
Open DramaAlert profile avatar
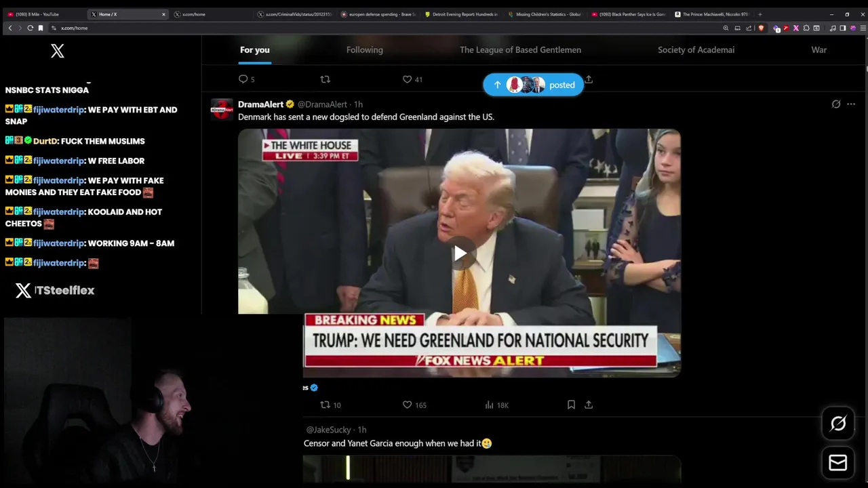[x=222, y=109]
